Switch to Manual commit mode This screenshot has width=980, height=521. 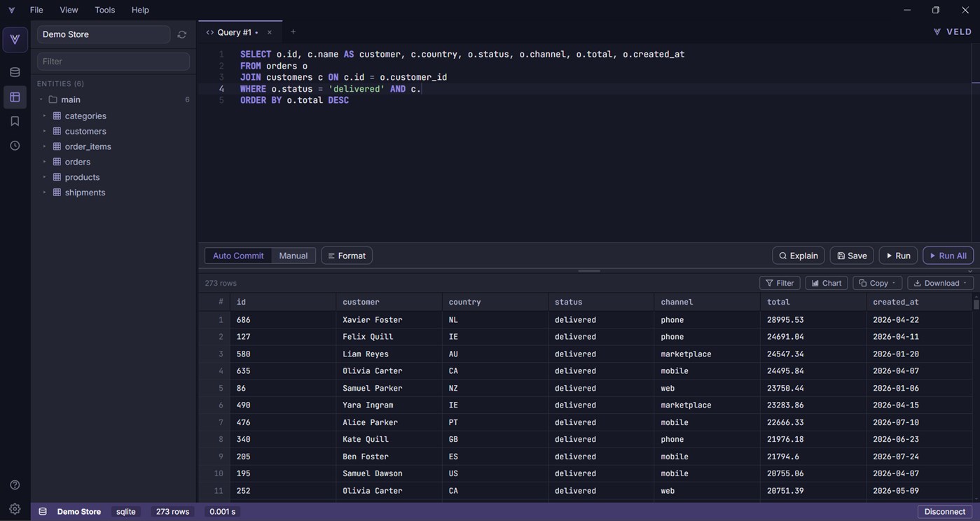[294, 256]
